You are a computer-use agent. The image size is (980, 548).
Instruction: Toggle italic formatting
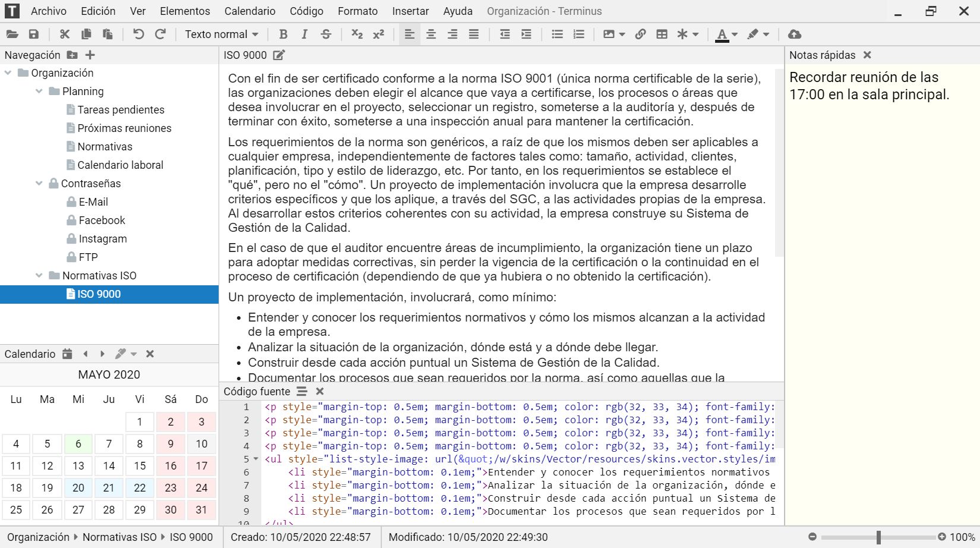[305, 34]
